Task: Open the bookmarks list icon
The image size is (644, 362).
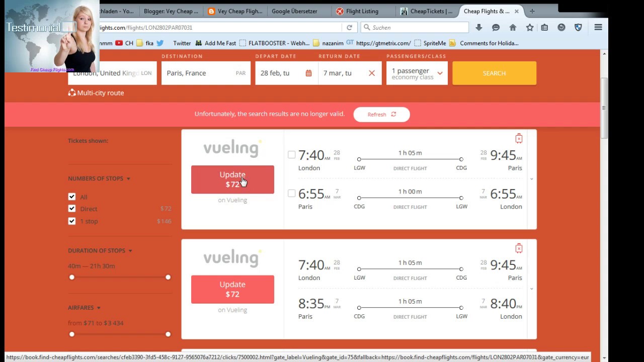Action: tap(544, 28)
